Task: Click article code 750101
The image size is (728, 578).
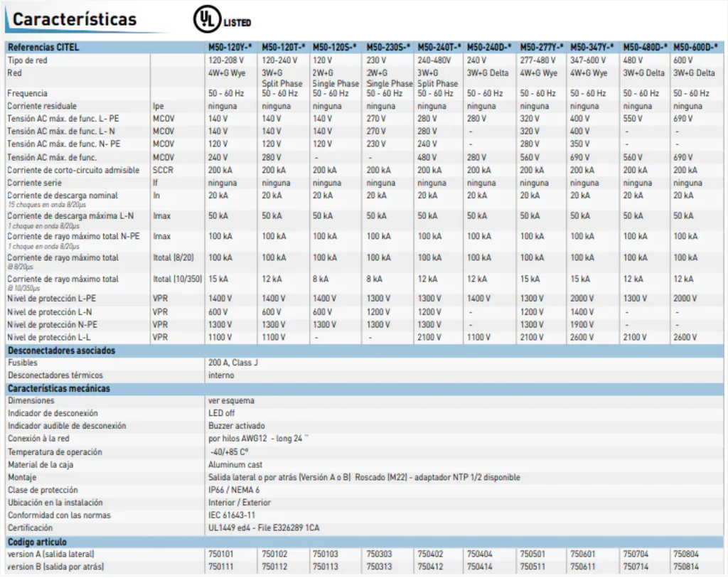Action: [x=221, y=555]
